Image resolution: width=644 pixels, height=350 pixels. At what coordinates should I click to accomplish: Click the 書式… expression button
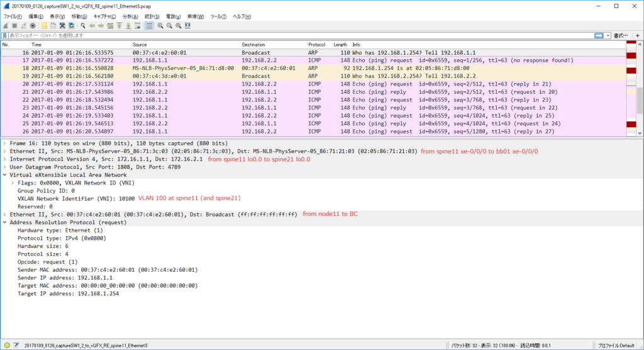(x=621, y=36)
